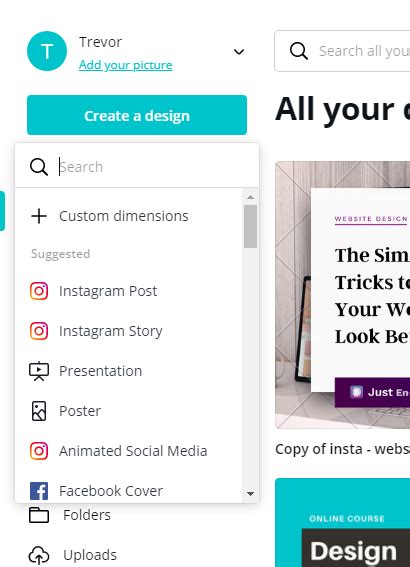Click the Search all your designs field

pos(342,51)
